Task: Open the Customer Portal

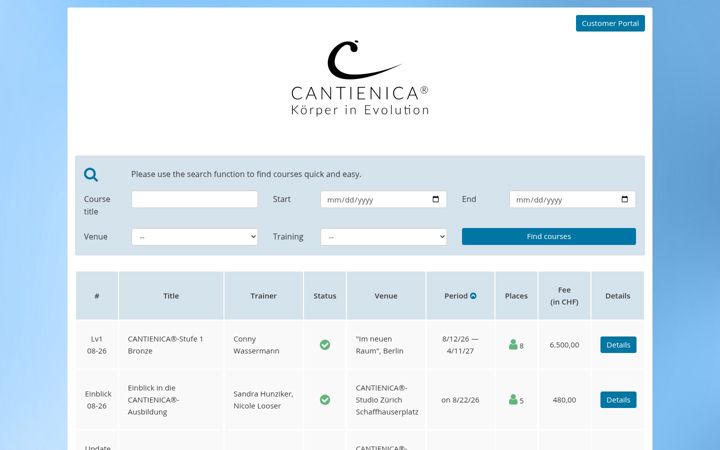Action: point(610,23)
